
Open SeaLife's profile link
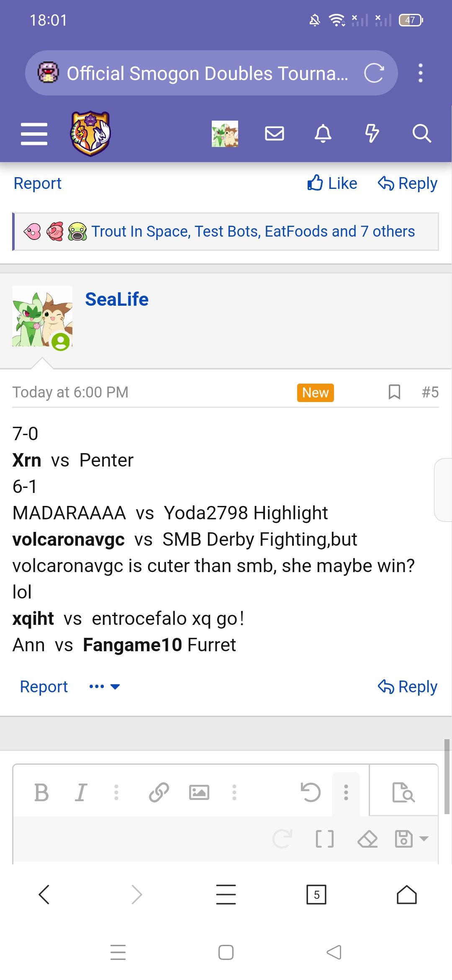pos(117,299)
